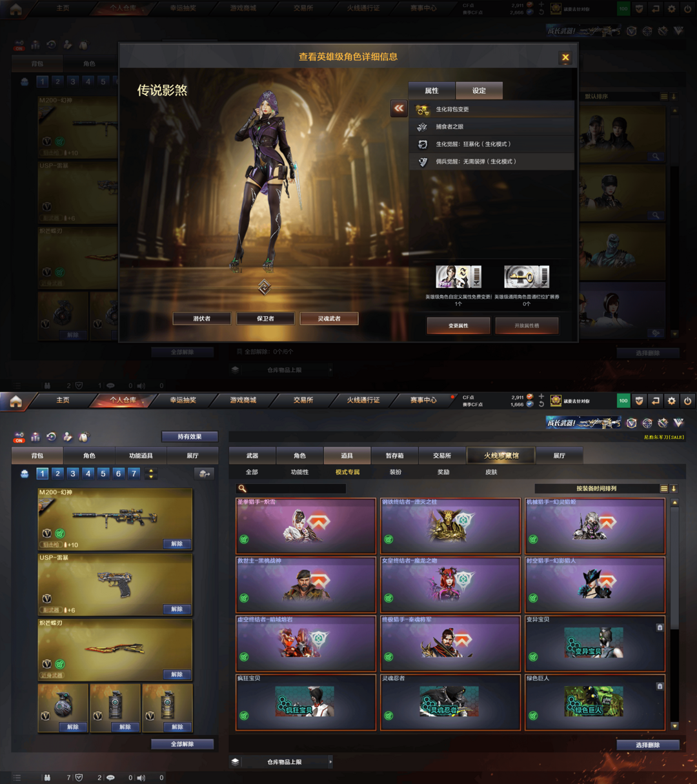Open 幸运抽奖 tab in lower top navigation

[x=183, y=400]
